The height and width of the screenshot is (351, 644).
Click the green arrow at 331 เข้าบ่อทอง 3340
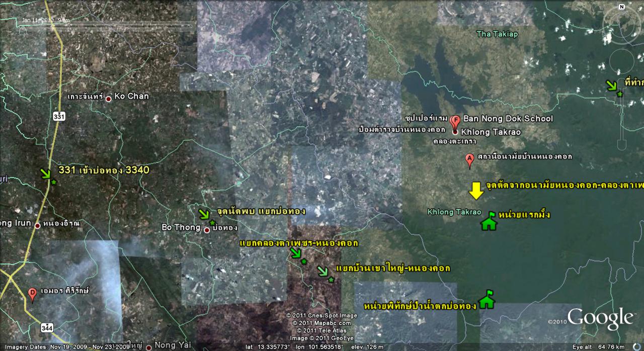(x=46, y=174)
